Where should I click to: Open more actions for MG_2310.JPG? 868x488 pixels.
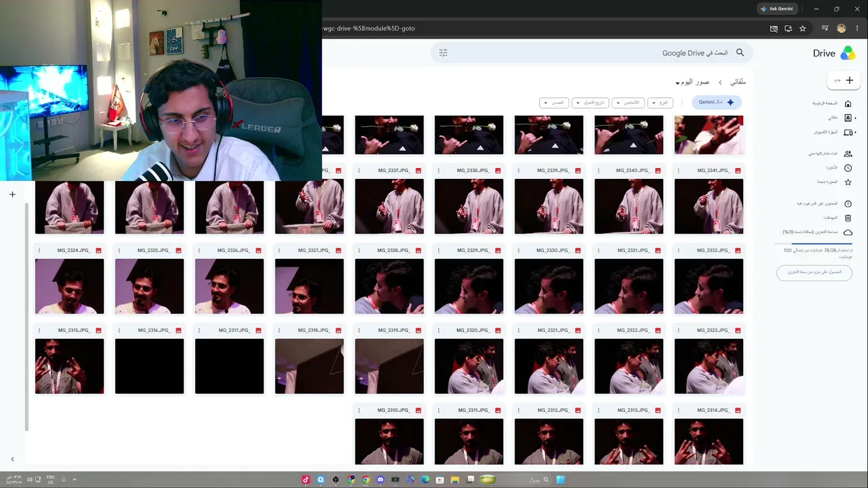(x=359, y=411)
